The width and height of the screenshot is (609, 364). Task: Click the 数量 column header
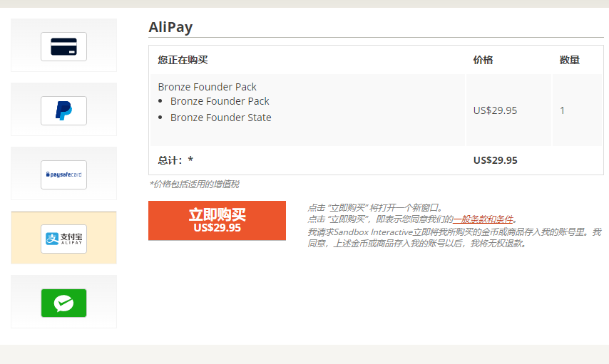pyautogui.click(x=569, y=60)
